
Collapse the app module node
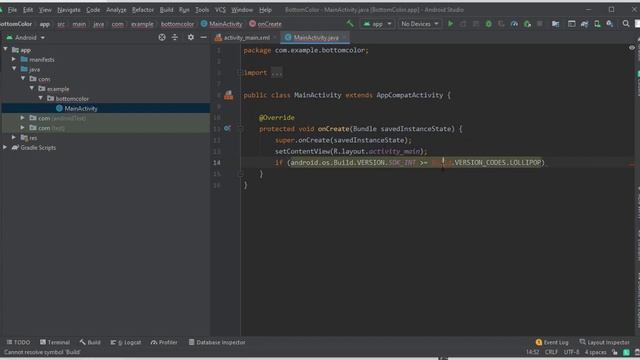coord(6,49)
